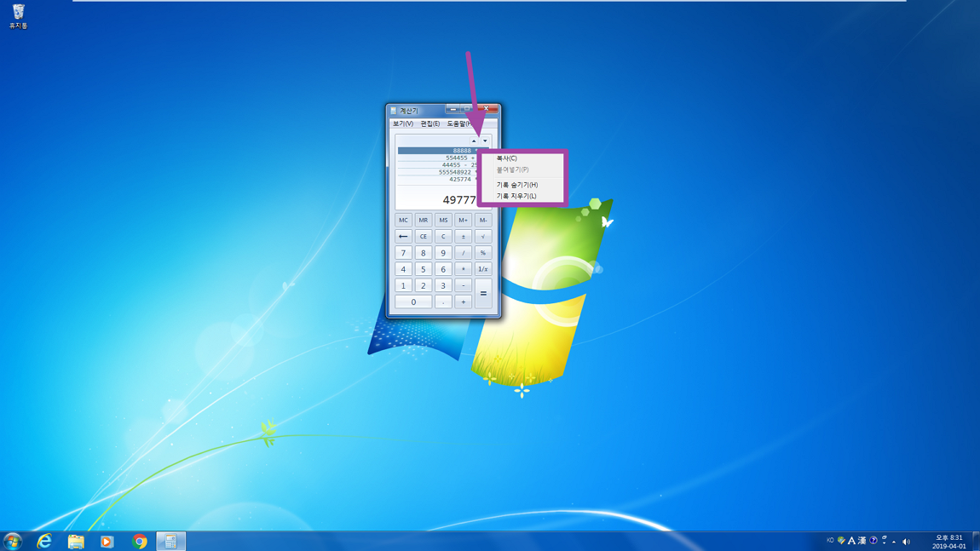Select history row starting with 44455
The height and width of the screenshot is (551, 980).
(437, 165)
